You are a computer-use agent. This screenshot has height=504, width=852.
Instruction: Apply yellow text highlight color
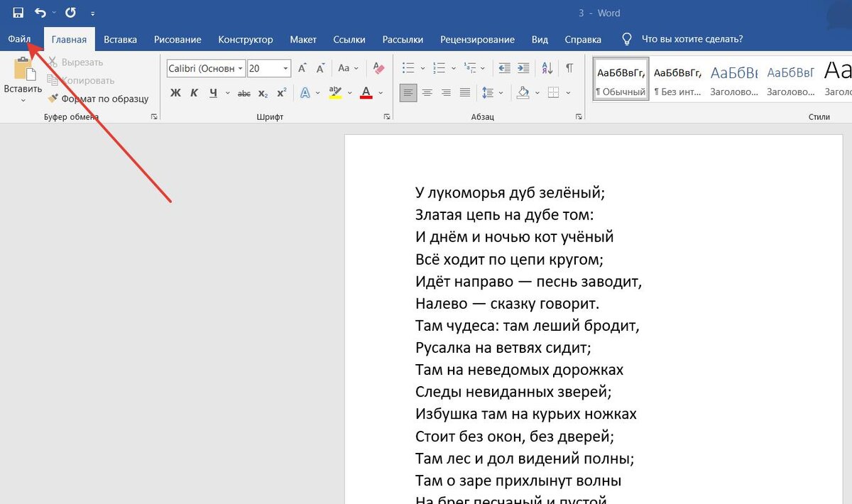335,93
